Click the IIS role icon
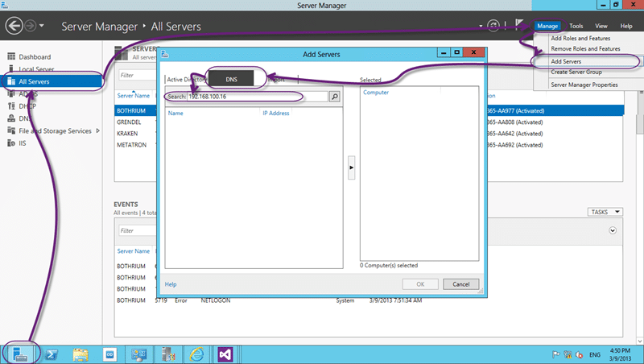644x364 pixels. pyautogui.click(x=11, y=143)
